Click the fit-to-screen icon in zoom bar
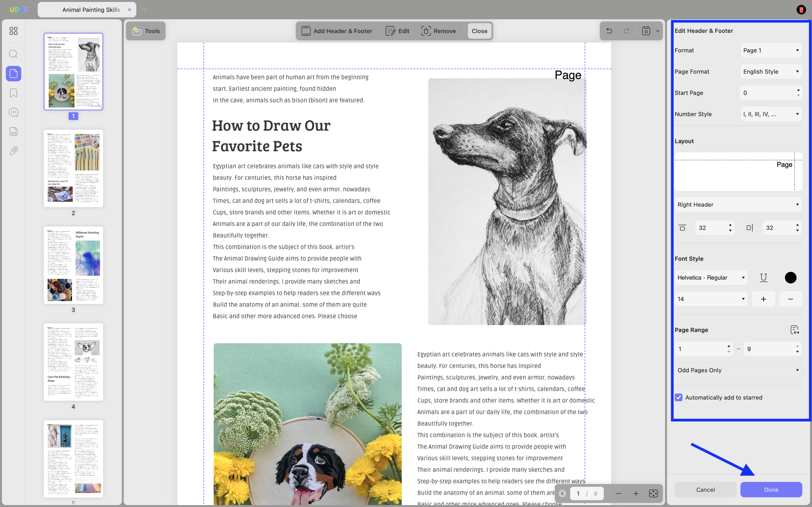The width and height of the screenshot is (812, 507). coord(653,493)
